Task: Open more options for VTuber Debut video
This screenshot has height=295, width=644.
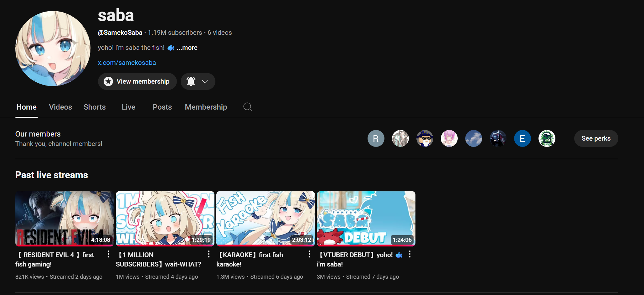Action: tap(410, 254)
